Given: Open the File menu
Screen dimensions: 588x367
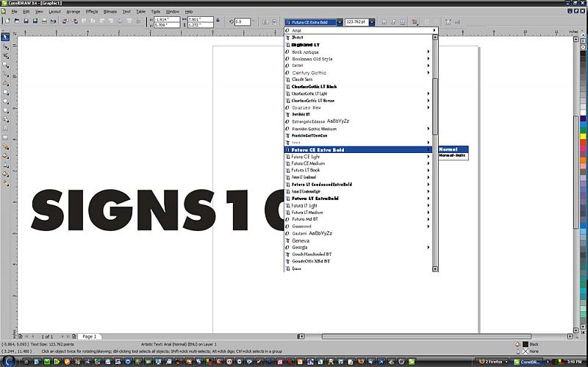Looking at the screenshot, I should pos(14,12).
